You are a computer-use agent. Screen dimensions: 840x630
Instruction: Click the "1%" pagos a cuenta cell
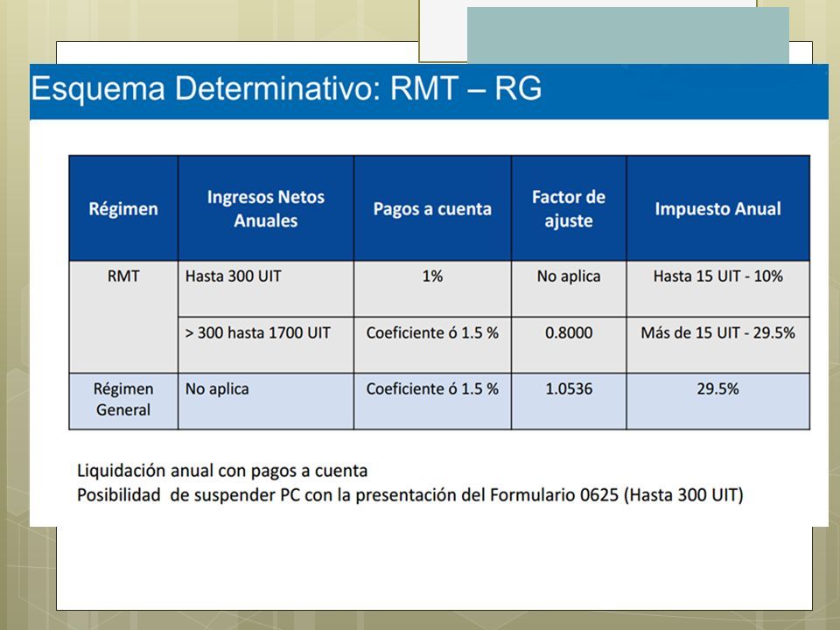click(432, 289)
